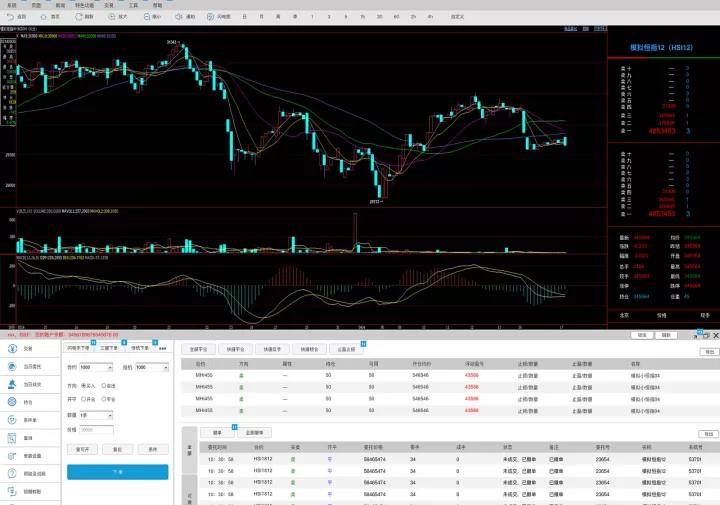This screenshot has width=720, height=505.
Task: Open 银期转账 (transfer) icon in the sidebar
Action: 12,491
